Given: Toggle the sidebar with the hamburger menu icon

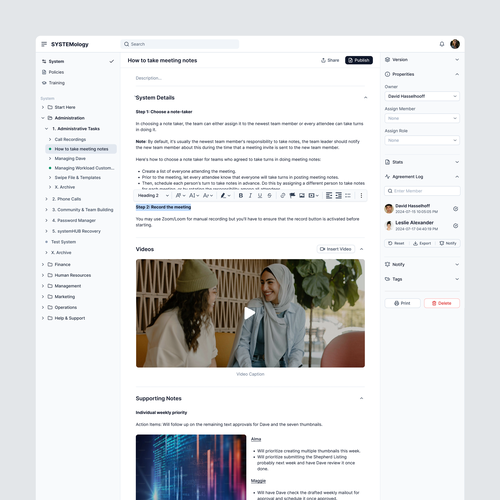Looking at the screenshot, I should (44, 44).
